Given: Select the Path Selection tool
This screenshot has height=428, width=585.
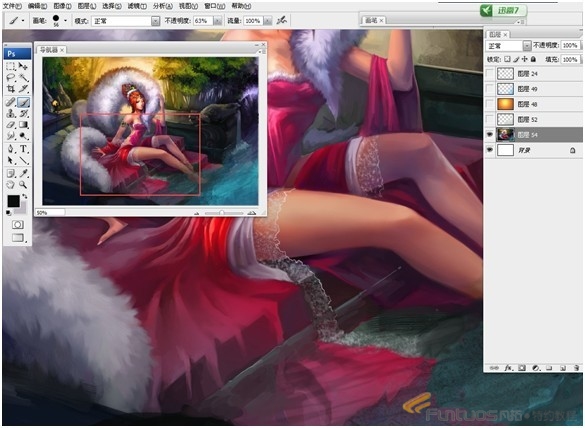Looking at the screenshot, I should point(11,160).
